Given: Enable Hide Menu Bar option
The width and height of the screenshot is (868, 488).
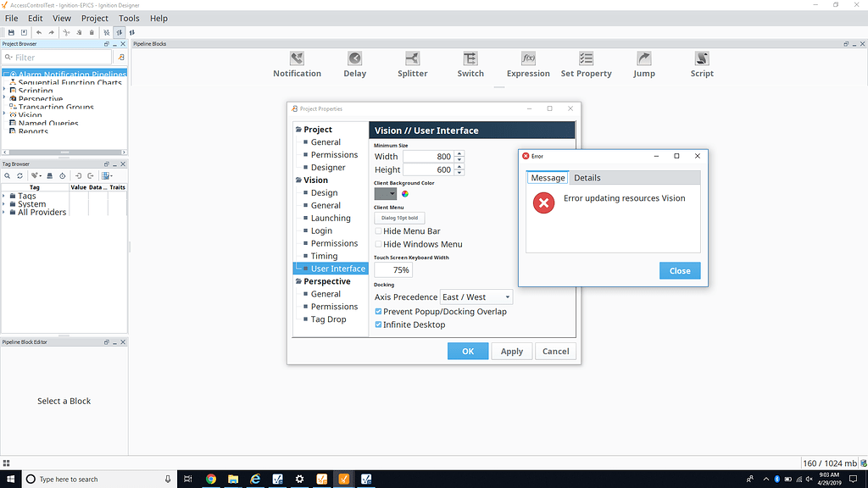Looking at the screenshot, I should tap(378, 230).
